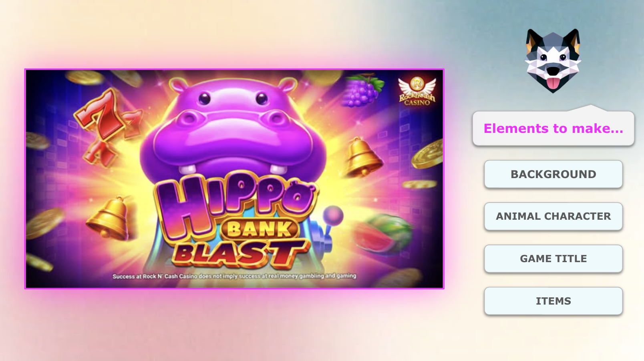The image size is (644, 361).
Task: Open the GAME TITLE element
Action: [553, 259]
